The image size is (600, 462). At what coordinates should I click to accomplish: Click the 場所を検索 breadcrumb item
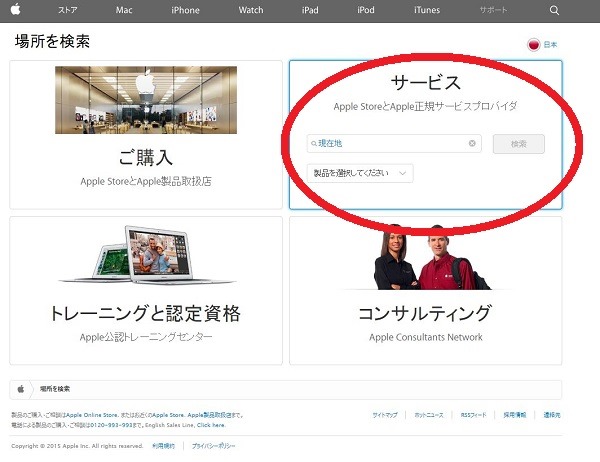click(x=55, y=389)
